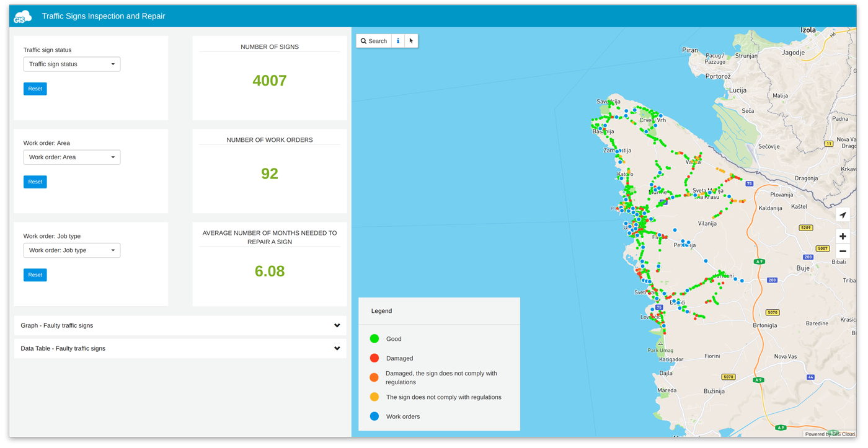Open the Work order: Job type dropdown
868x448 pixels.
coord(71,250)
